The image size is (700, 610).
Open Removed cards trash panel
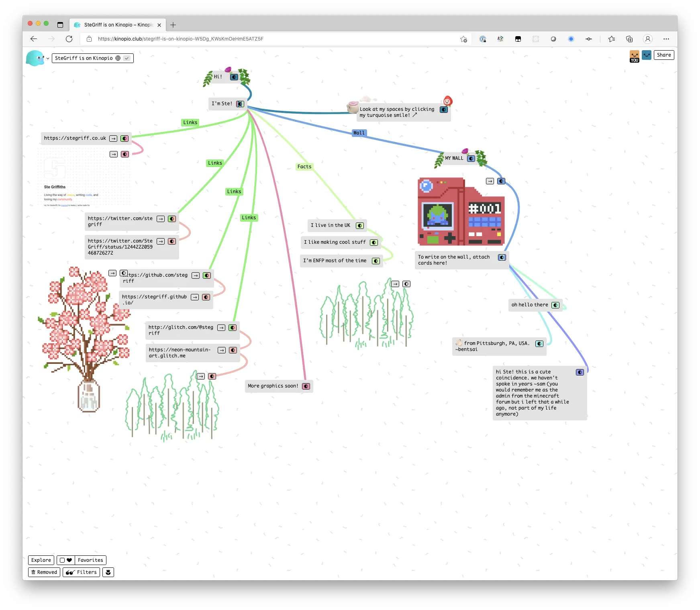pos(44,572)
